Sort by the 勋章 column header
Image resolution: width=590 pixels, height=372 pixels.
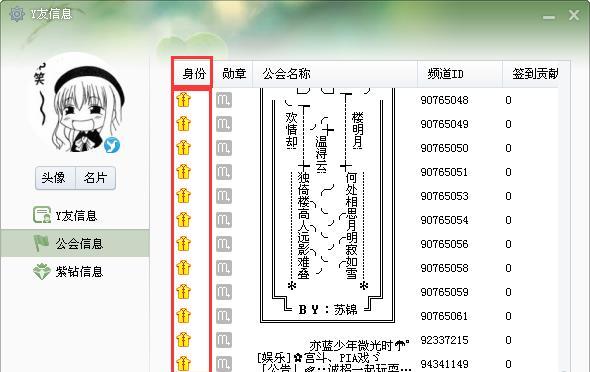tap(234, 73)
